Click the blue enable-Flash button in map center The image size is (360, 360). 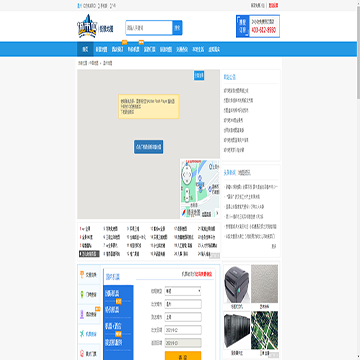coord(149,147)
